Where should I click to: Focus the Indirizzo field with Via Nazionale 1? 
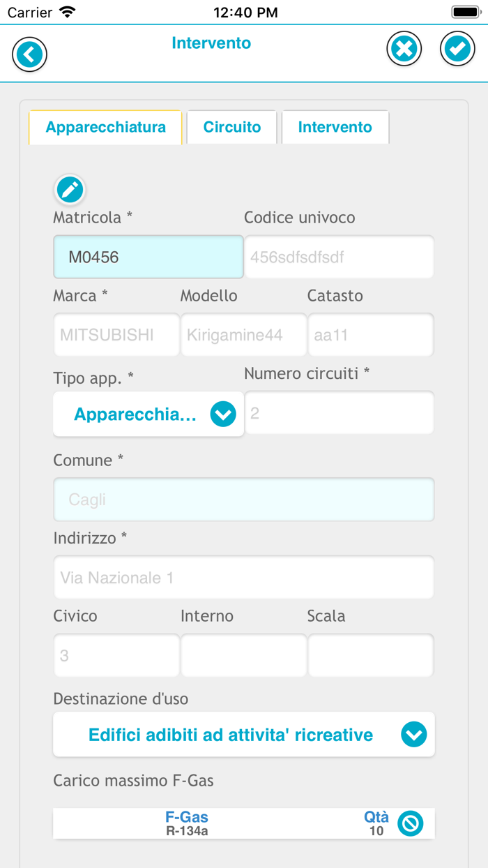click(243, 577)
